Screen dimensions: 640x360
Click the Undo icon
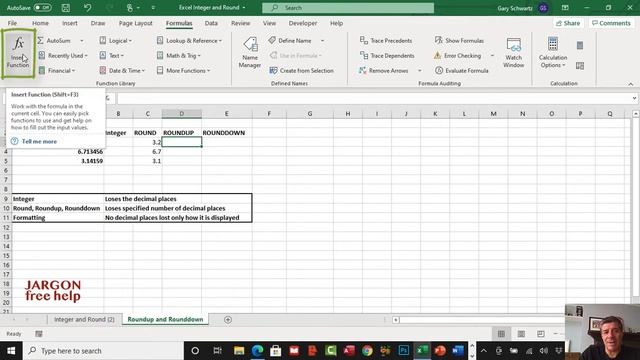pos(87,7)
